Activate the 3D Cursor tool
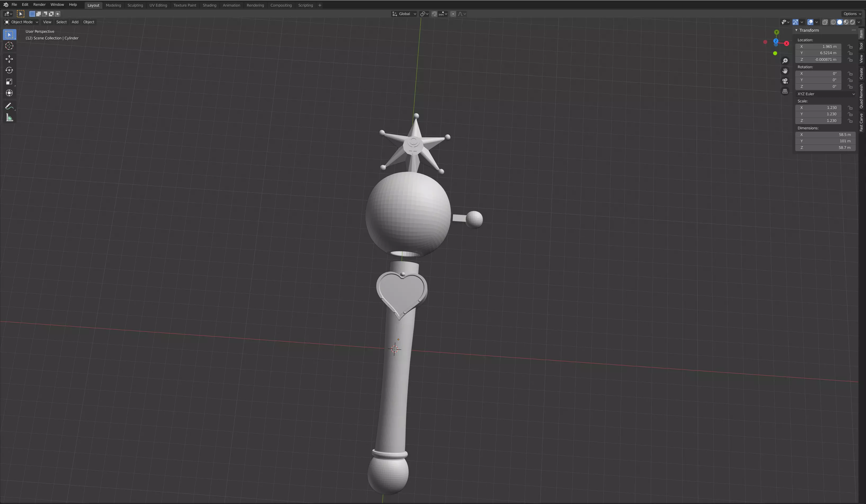 pos(9,46)
